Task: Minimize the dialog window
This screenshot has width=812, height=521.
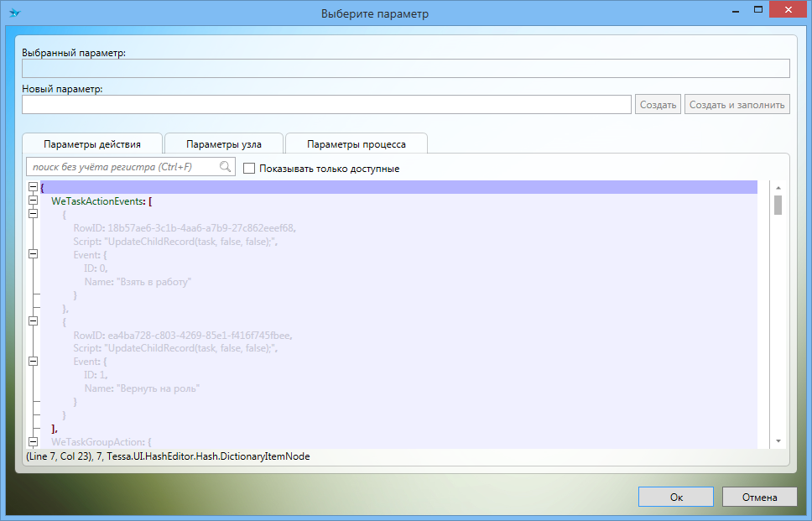Action: (x=734, y=10)
